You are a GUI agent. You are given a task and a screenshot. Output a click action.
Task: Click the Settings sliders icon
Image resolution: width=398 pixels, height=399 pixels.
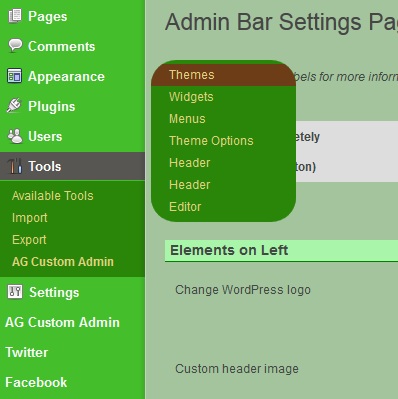pos(15,292)
